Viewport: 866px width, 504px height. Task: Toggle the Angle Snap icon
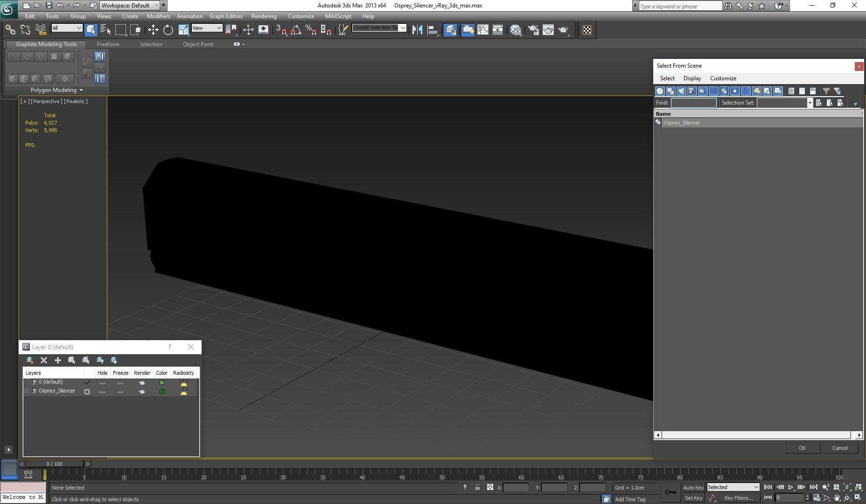tap(296, 30)
